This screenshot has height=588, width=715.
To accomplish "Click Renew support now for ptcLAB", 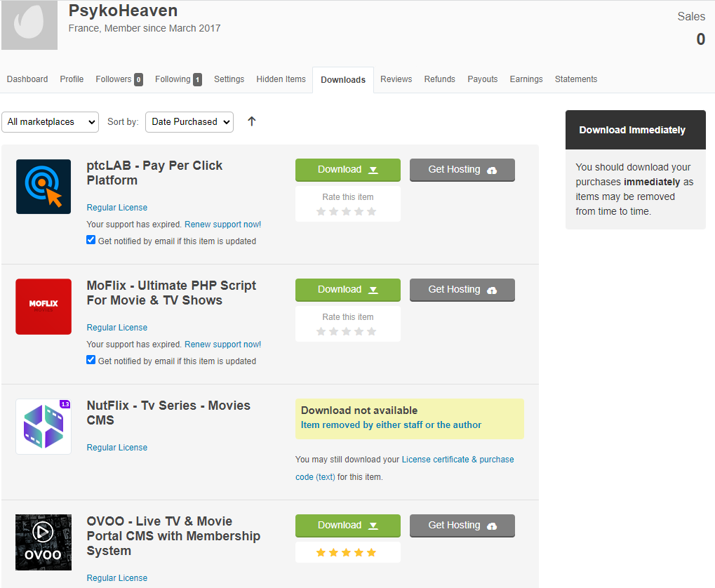I will click(x=223, y=225).
